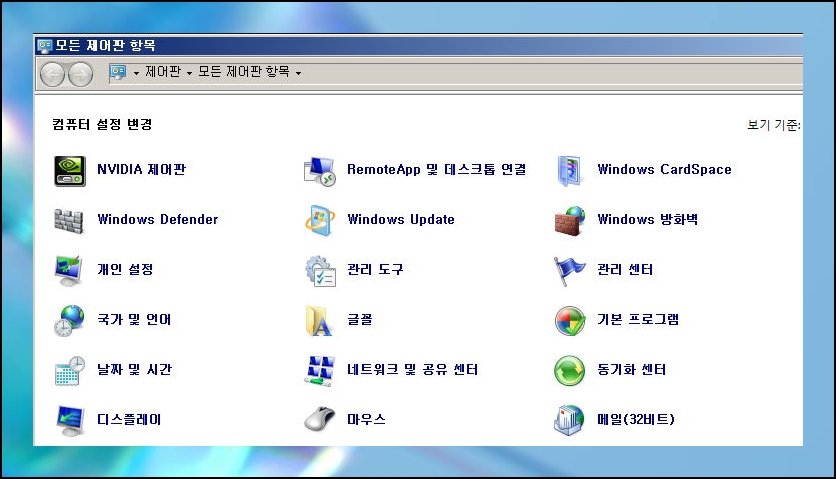Screen dimensions: 836x479
Task: Select the 디스플레이 label
Action: [x=129, y=419]
